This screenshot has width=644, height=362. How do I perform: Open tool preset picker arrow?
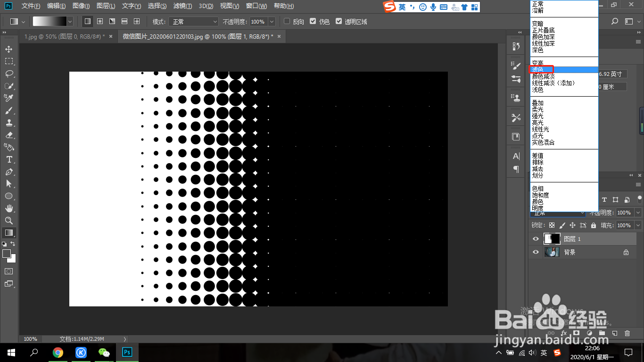click(x=23, y=21)
